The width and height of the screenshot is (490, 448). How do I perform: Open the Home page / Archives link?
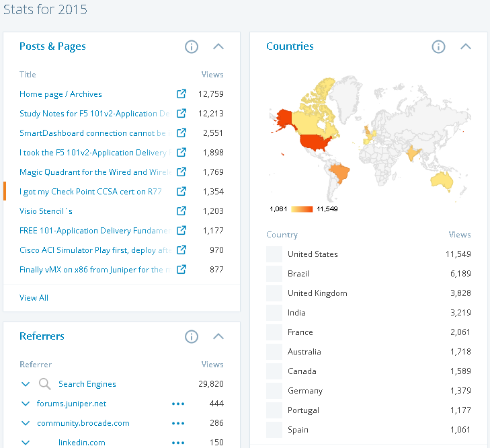click(x=60, y=94)
